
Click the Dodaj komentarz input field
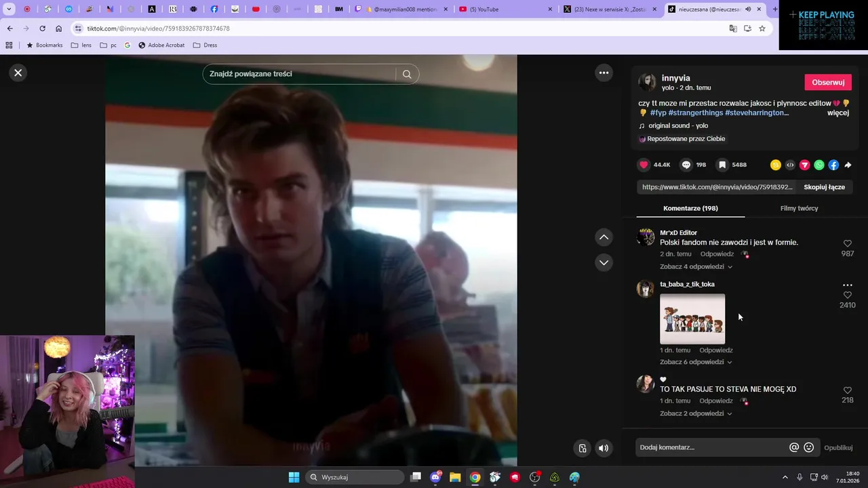coord(712,447)
